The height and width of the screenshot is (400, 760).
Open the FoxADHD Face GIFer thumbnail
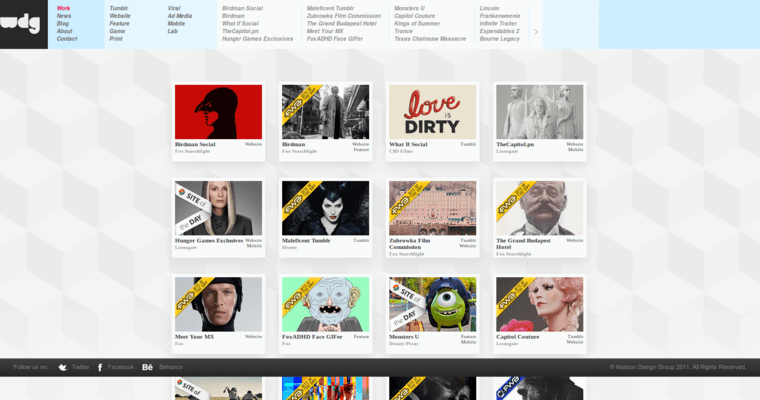(325, 304)
